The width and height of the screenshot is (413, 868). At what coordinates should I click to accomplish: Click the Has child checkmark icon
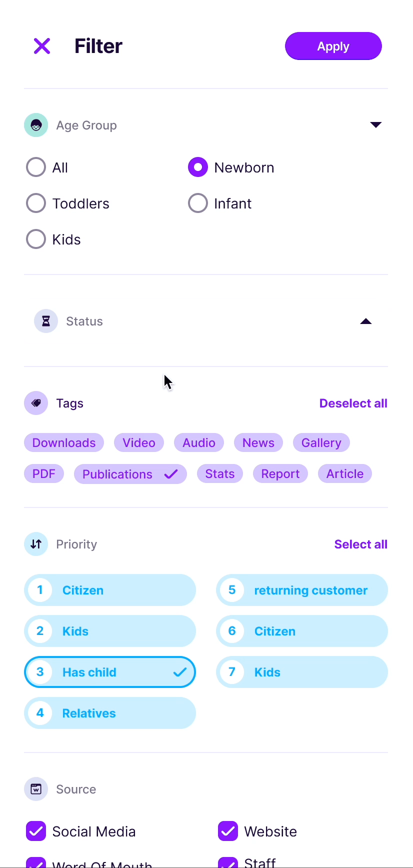180,672
